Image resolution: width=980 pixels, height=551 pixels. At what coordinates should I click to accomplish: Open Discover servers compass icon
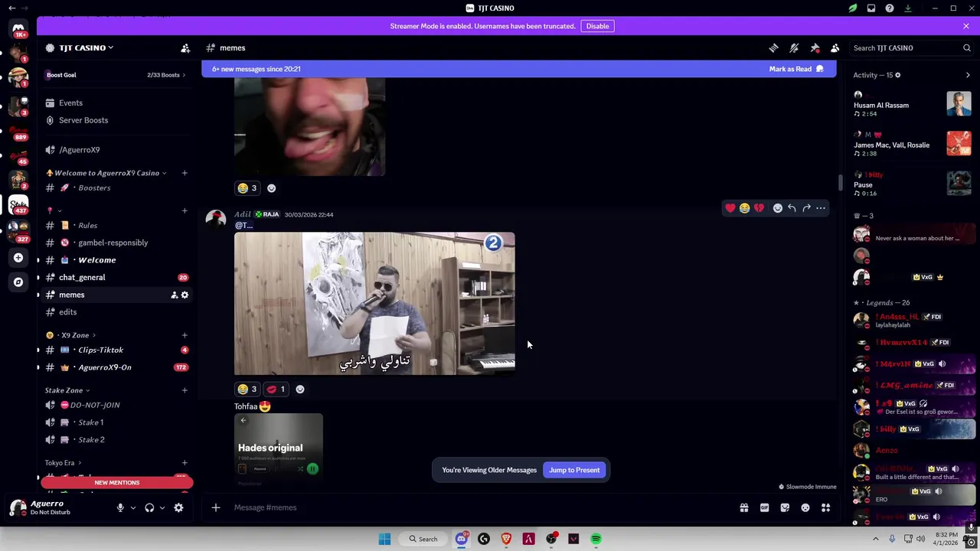[18, 282]
